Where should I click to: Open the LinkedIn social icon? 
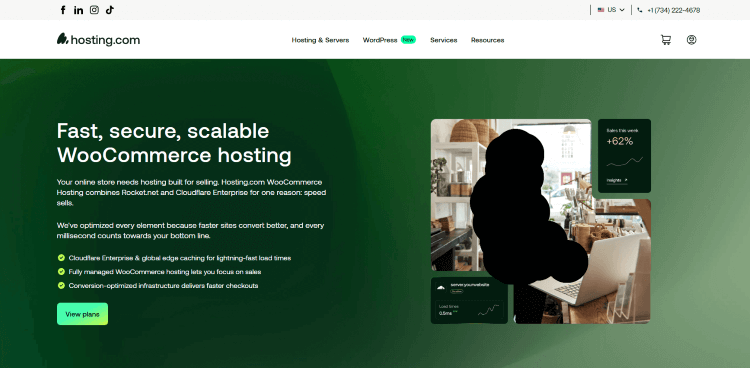click(x=78, y=10)
